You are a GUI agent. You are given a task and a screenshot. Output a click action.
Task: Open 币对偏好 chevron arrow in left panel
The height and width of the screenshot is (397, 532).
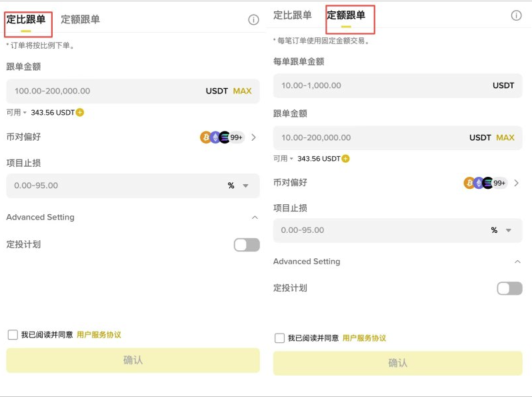[x=253, y=137]
